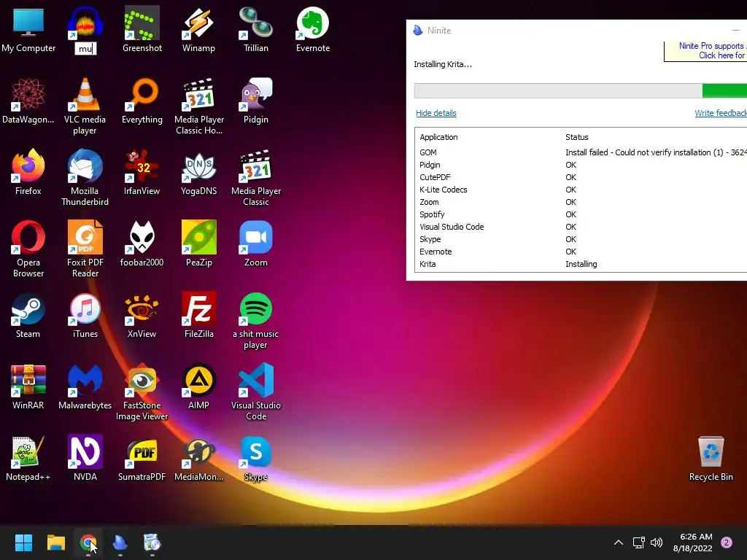747x560 pixels.
Task: Select the Notepad++ desktop shortcut
Action: coord(28,458)
